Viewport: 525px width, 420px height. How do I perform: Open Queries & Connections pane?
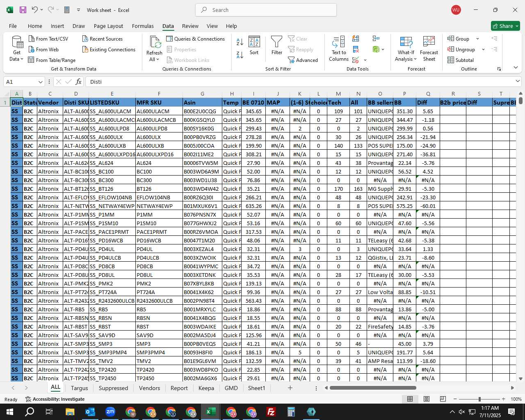tap(196, 39)
